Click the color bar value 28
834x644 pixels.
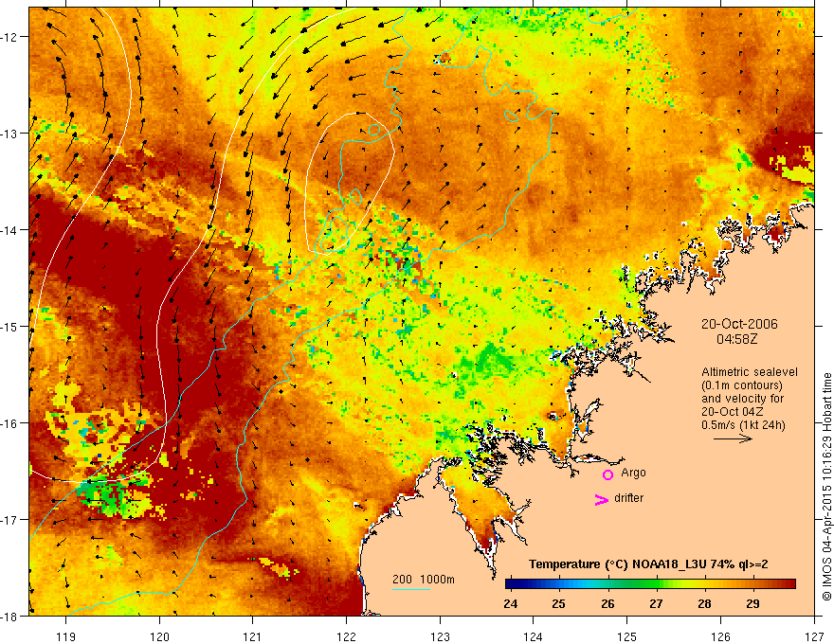704,603
